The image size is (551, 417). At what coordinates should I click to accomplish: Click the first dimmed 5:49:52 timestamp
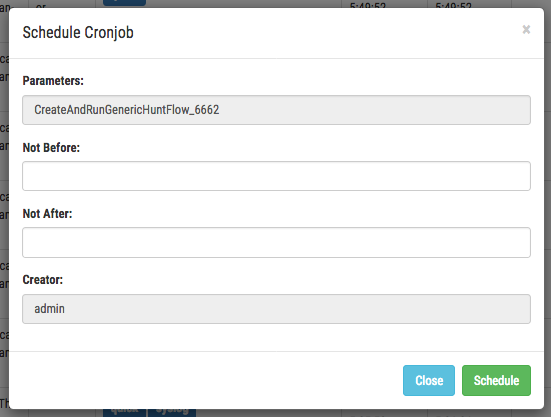tap(368, 5)
